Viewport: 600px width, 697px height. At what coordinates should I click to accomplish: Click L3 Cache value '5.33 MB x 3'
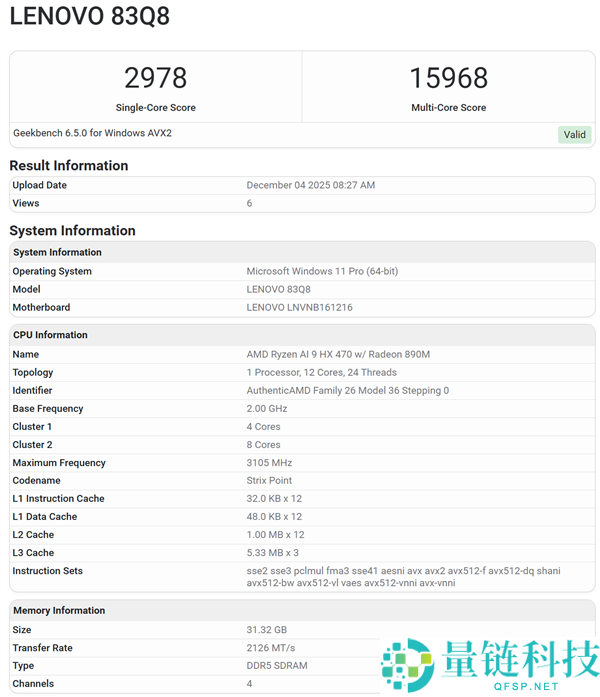(272, 553)
